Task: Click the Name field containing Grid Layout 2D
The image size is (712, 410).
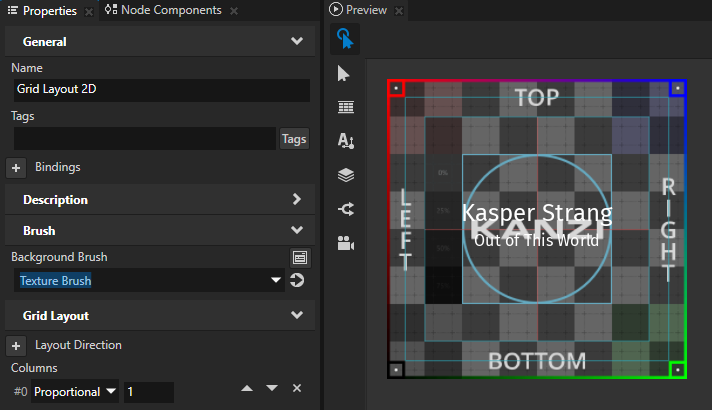Action: [x=160, y=89]
